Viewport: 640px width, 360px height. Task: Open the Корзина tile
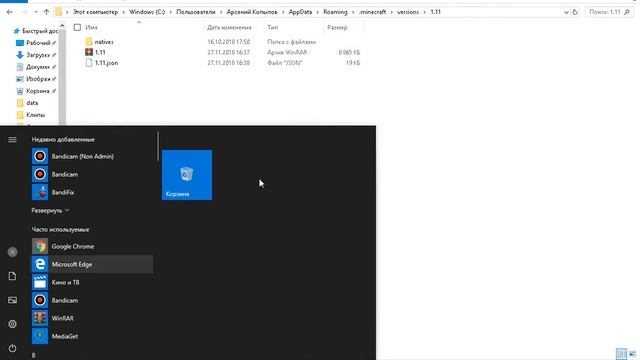[x=187, y=175]
